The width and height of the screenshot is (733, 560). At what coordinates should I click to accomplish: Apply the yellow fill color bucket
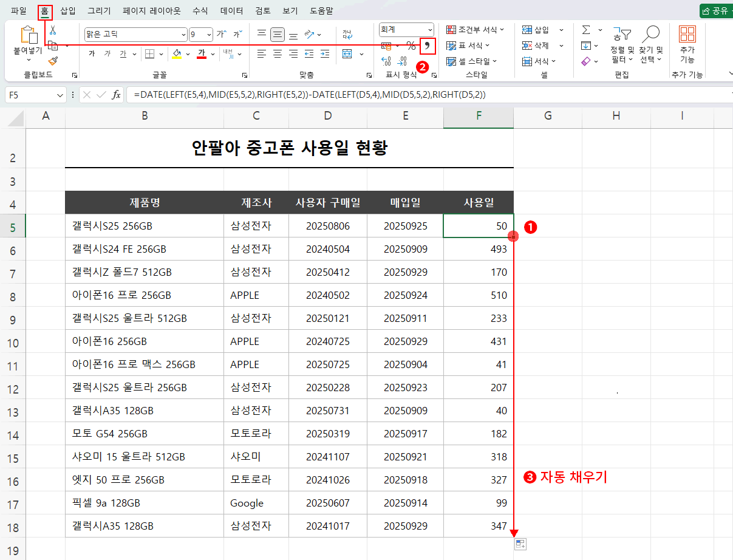177,54
